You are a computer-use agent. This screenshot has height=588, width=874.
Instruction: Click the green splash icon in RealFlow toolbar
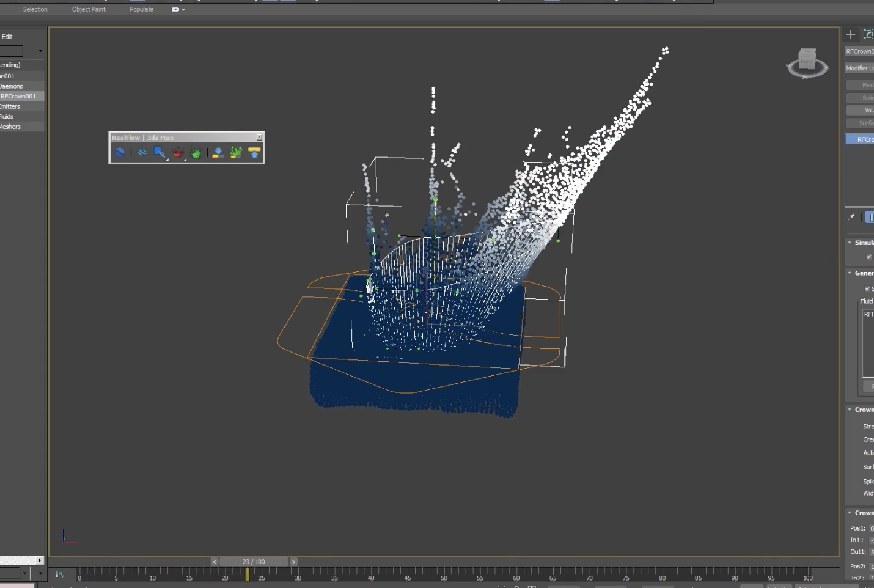coord(196,152)
